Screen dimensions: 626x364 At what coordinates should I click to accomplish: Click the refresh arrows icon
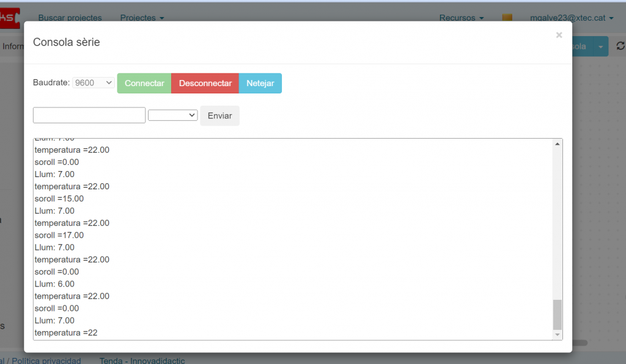[x=620, y=46]
